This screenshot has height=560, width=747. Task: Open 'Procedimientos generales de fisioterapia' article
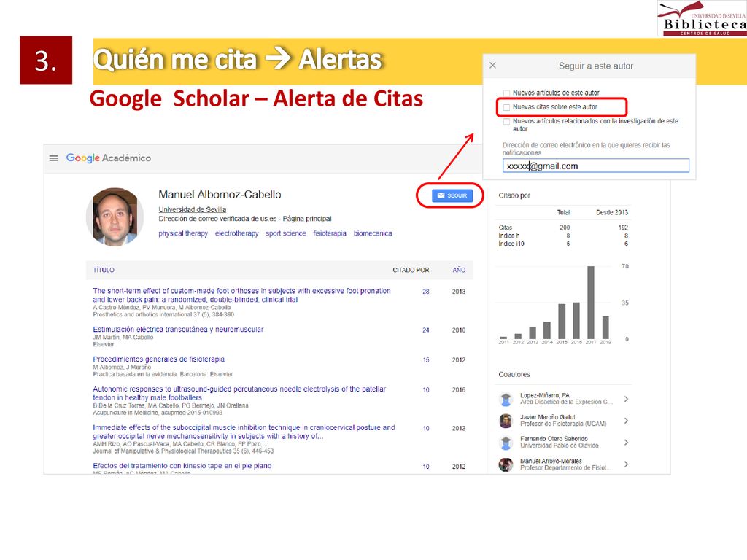(158, 359)
